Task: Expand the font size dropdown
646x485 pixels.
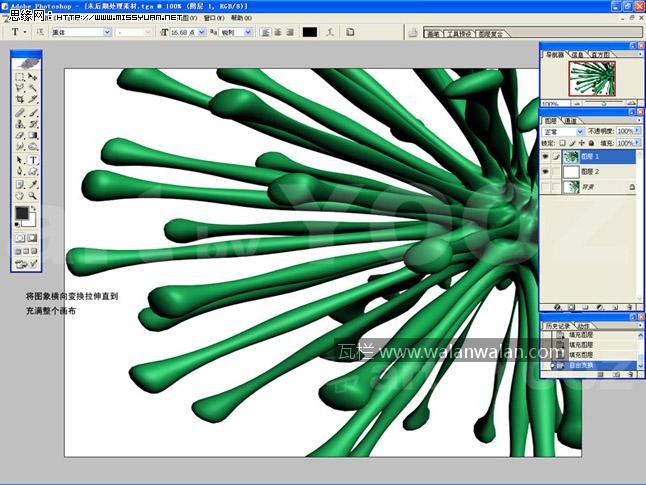Action: pos(202,32)
